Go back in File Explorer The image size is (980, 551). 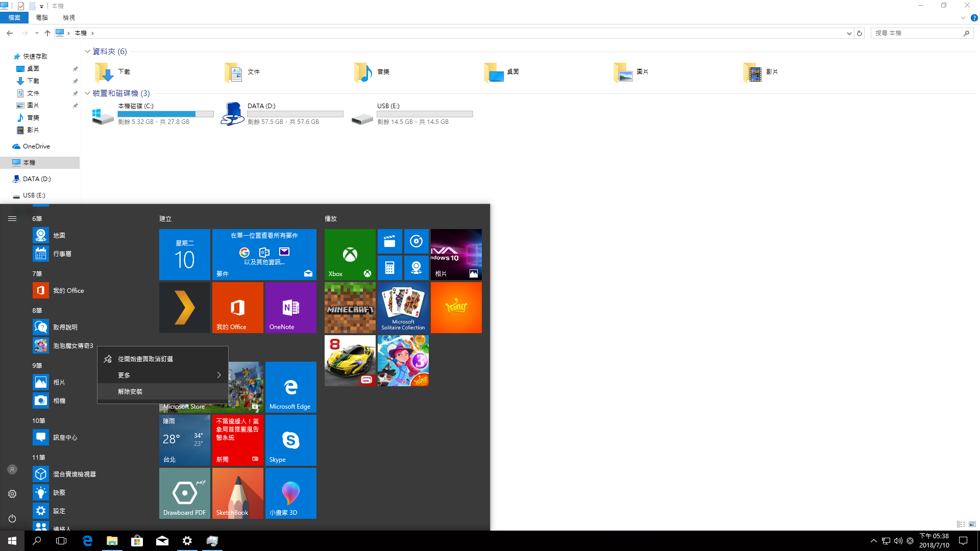click(x=10, y=33)
